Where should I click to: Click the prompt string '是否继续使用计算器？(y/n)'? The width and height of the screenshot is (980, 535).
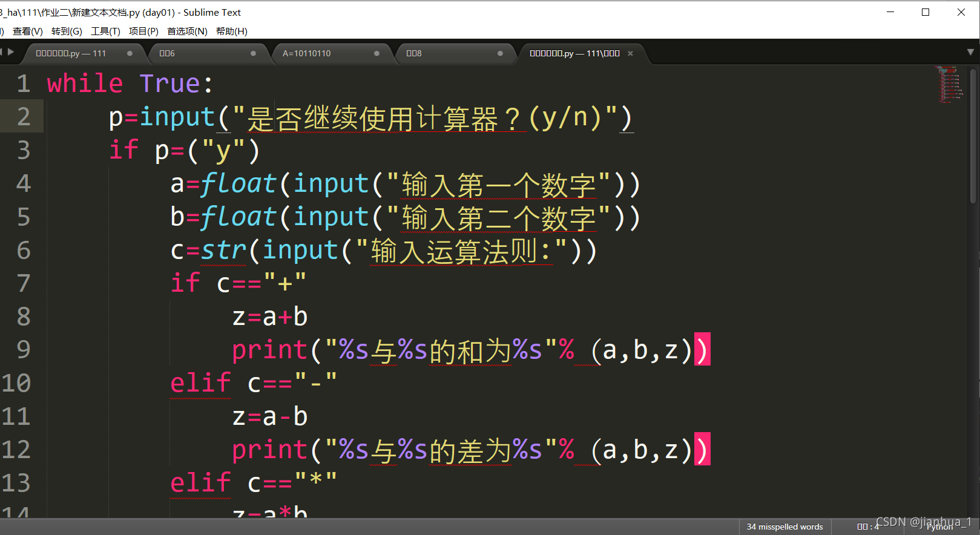coord(425,118)
